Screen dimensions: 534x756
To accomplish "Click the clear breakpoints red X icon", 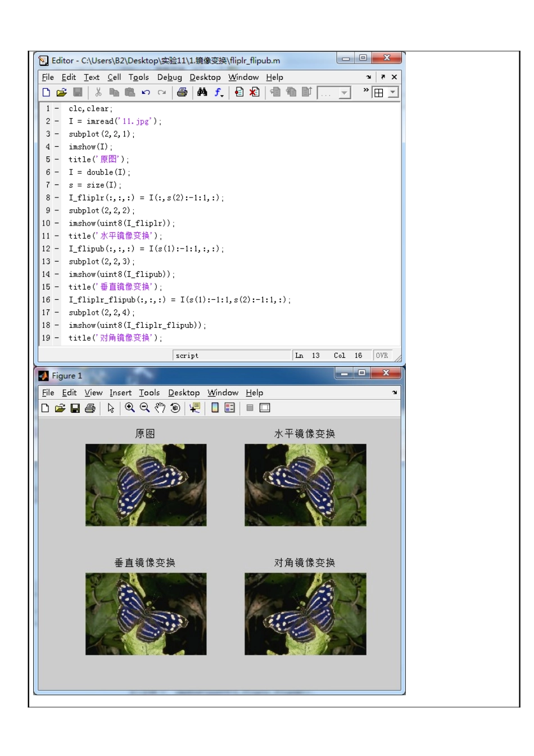I will 255,92.
